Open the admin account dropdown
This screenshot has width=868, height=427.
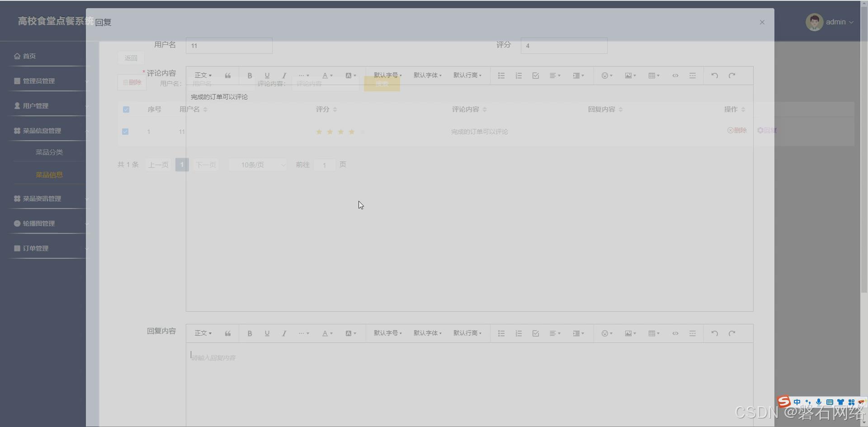(830, 22)
